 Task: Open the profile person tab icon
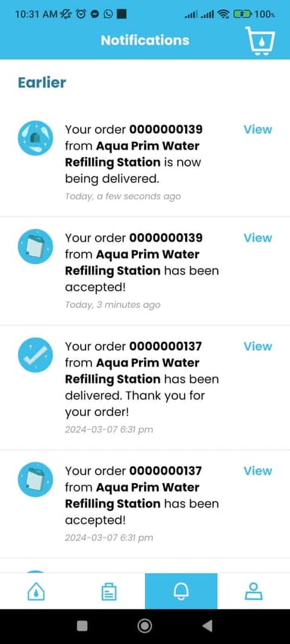point(254,592)
